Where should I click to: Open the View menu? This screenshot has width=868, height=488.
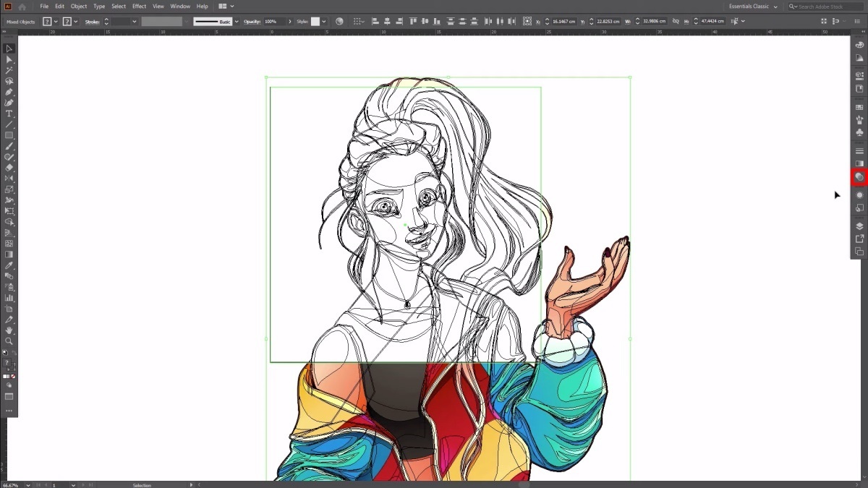coord(158,7)
